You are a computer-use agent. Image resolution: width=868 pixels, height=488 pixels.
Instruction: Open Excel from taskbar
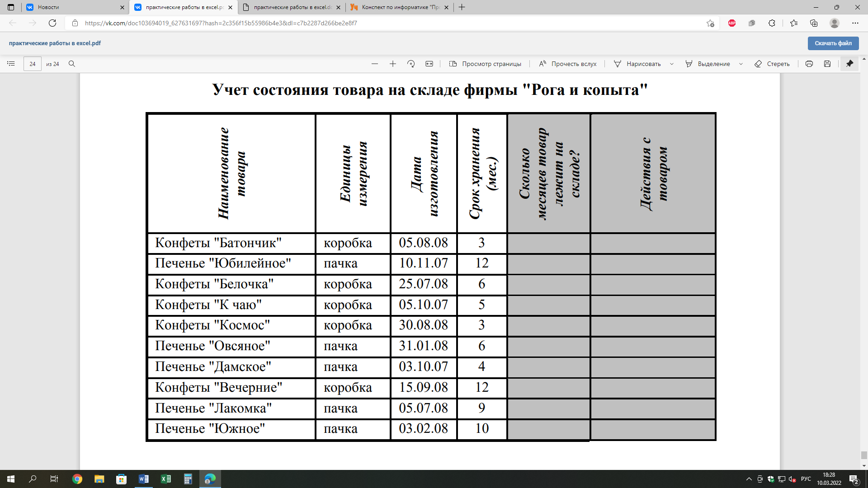[165, 479]
